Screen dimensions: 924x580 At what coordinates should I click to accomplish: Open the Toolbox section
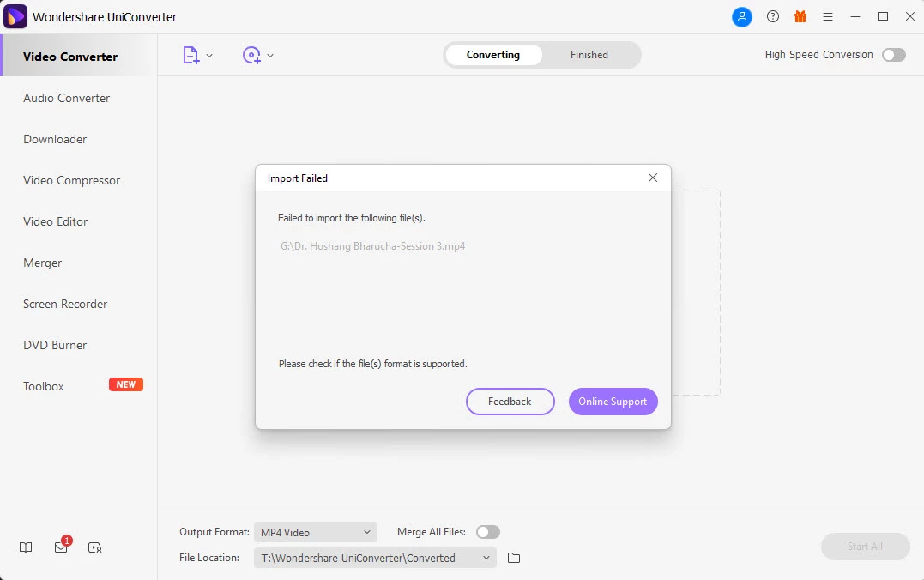[44, 387]
